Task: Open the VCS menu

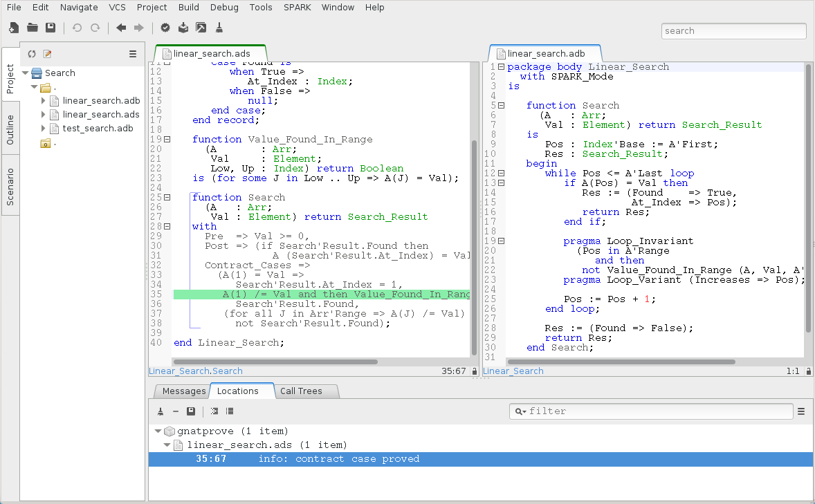Action: (x=117, y=8)
